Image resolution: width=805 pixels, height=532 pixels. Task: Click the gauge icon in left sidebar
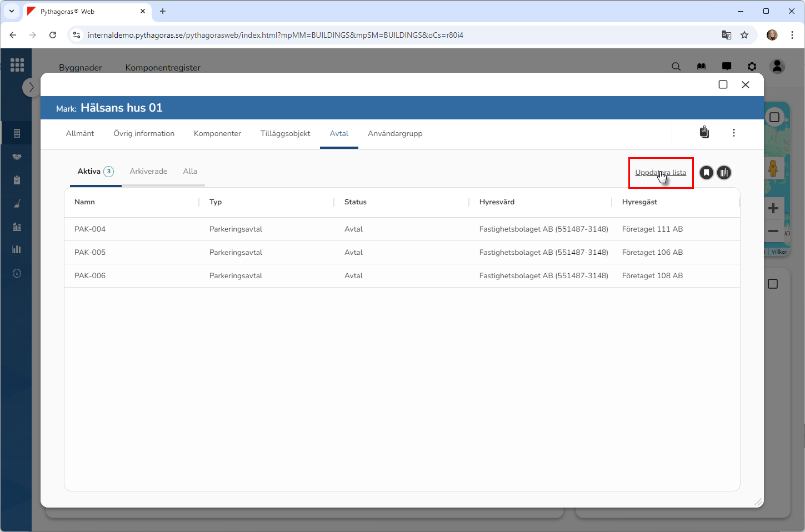pyautogui.click(x=17, y=273)
